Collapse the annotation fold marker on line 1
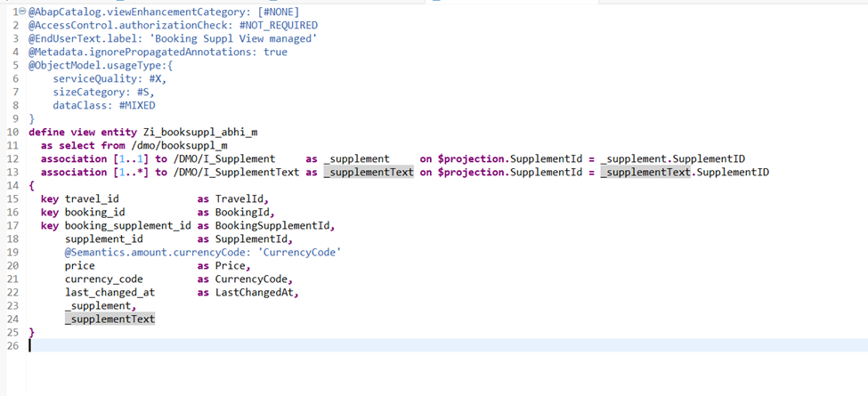Image resolution: width=868 pixels, height=396 pixels. (22, 12)
